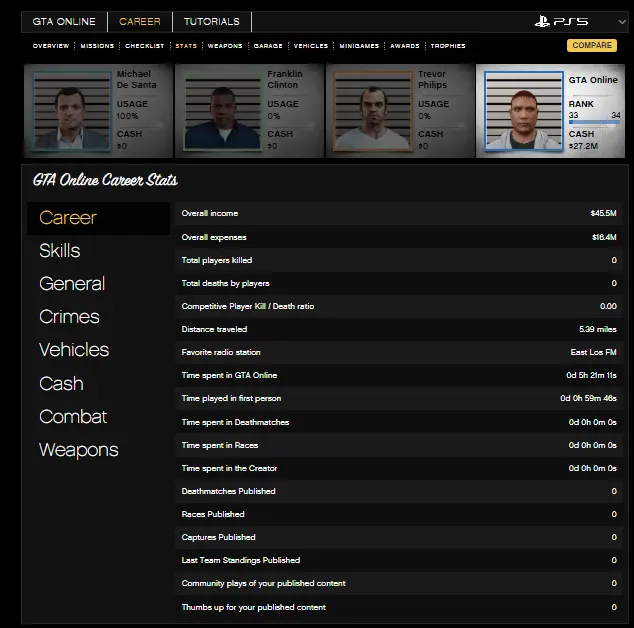Open the MINIGAMES submenu
The image size is (634, 628).
[x=359, y=46]
